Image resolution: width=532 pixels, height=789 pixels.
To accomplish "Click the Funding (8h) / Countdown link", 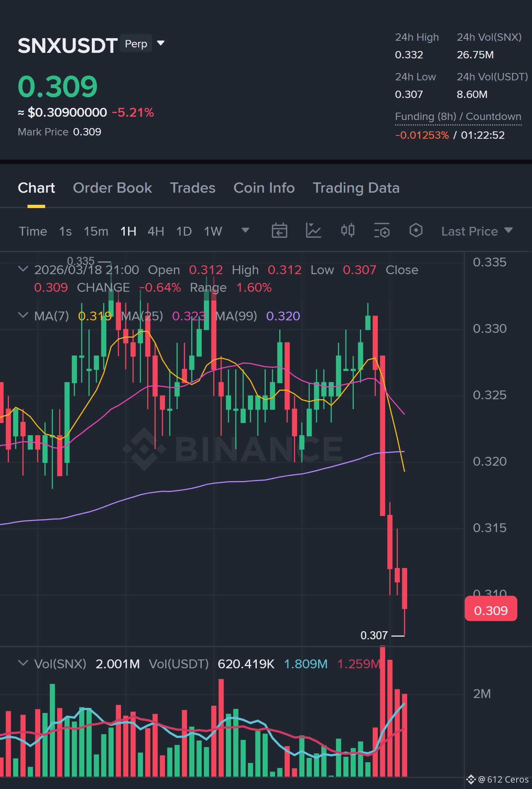I will point(458,117).
